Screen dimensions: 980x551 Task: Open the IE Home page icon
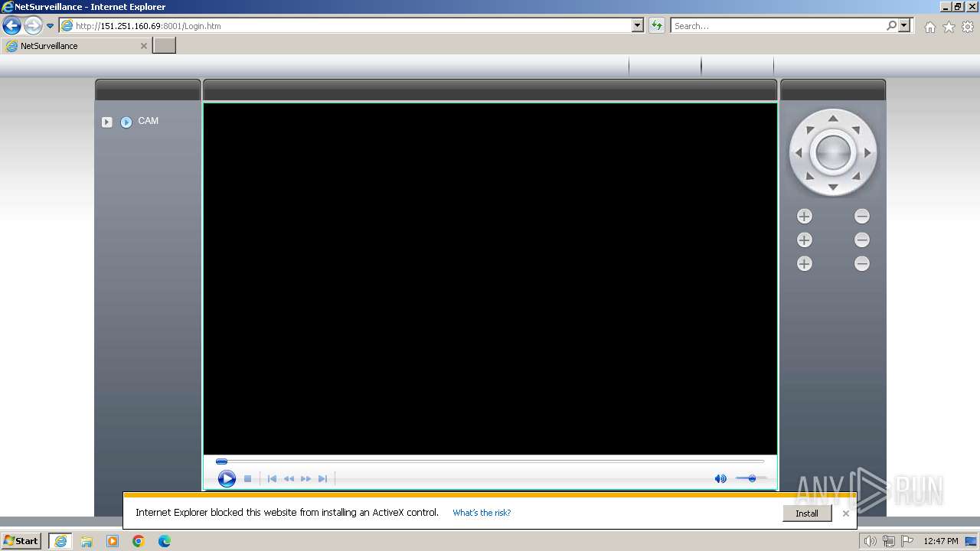(x=929, y=27)
